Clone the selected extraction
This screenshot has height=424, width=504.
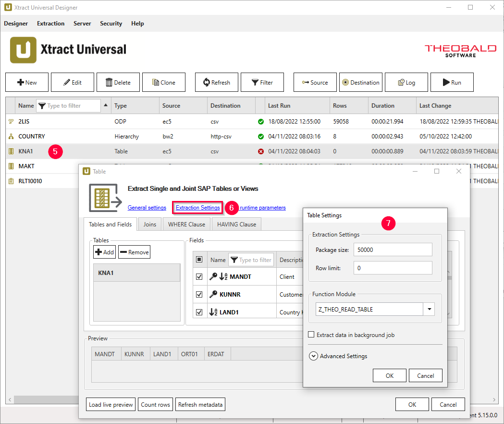163,82
